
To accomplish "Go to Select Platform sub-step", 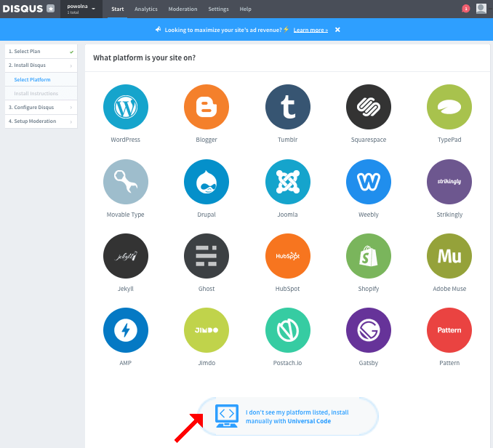I will [41, 80].
